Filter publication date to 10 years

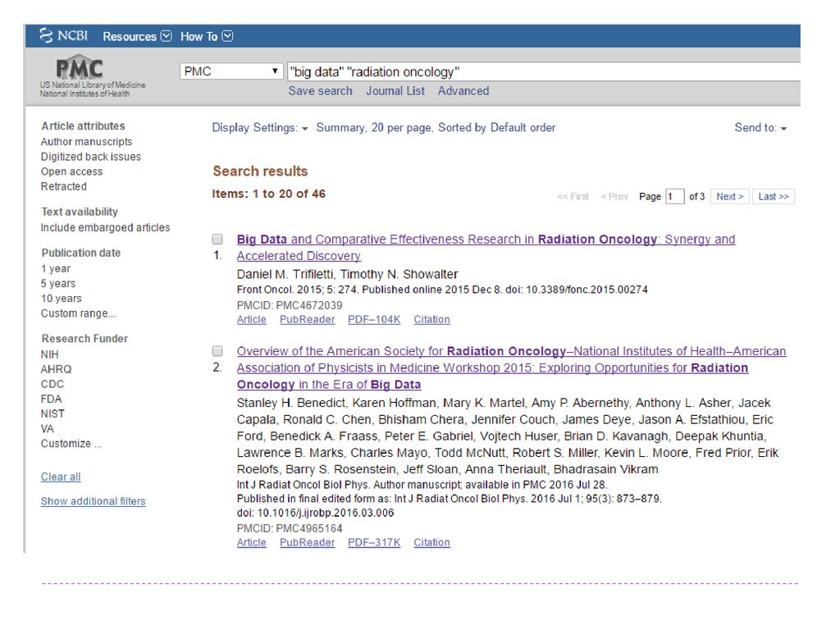coord(62,299)
